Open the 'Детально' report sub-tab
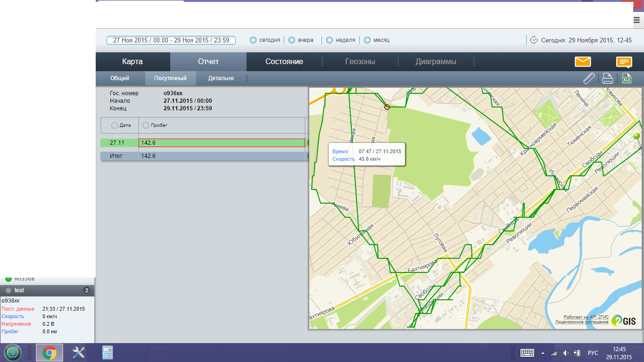Image resolution: width=644 pixels, height=362 pixels. [x=221, y=78]
